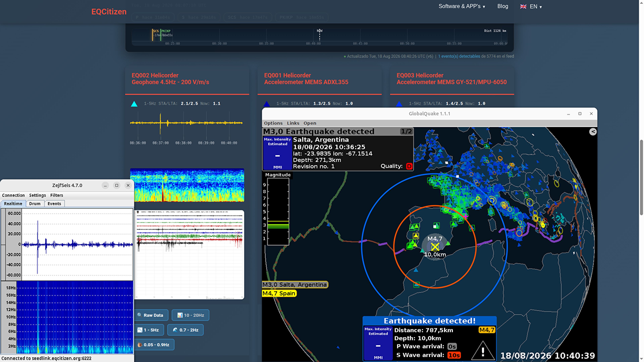Click the 'Dist 1126 km' timeline label
The width and height of the screenshot is (644, 362).
(x=495, y=31)
